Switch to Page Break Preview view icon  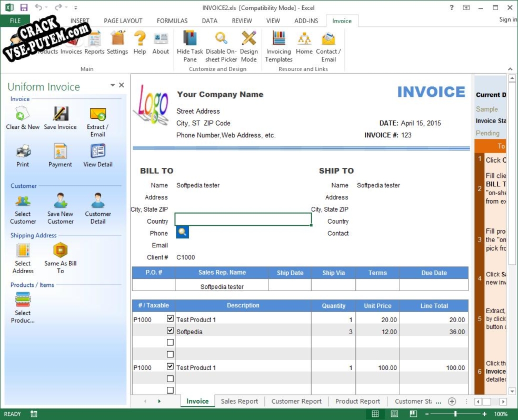pos(413,414)
